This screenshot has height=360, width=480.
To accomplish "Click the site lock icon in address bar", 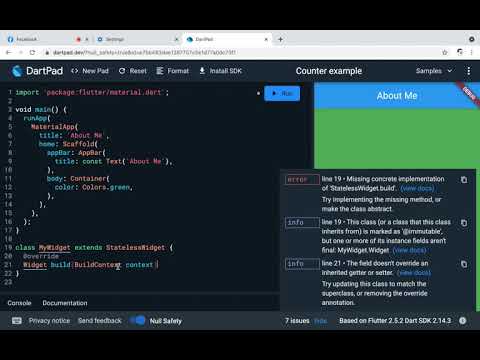I will click(47, 52).
